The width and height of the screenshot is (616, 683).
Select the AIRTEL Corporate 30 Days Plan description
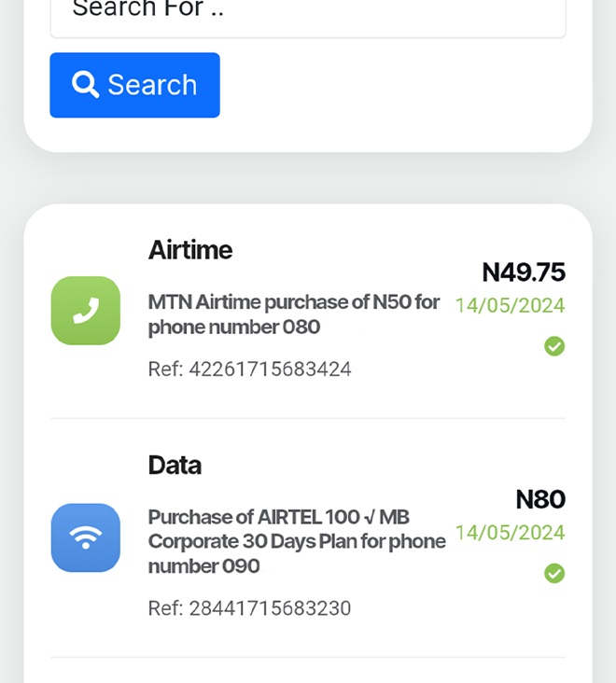296,541
